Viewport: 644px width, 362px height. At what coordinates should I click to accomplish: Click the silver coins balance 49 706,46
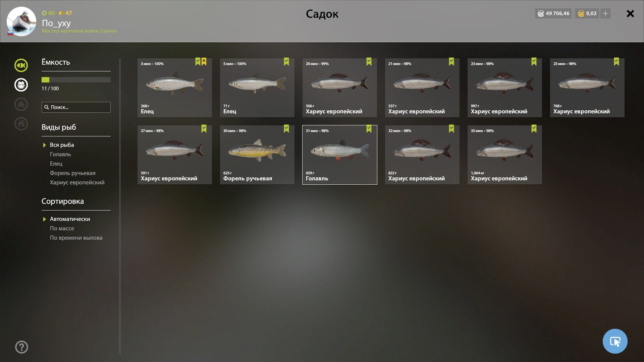click(553, 13)
